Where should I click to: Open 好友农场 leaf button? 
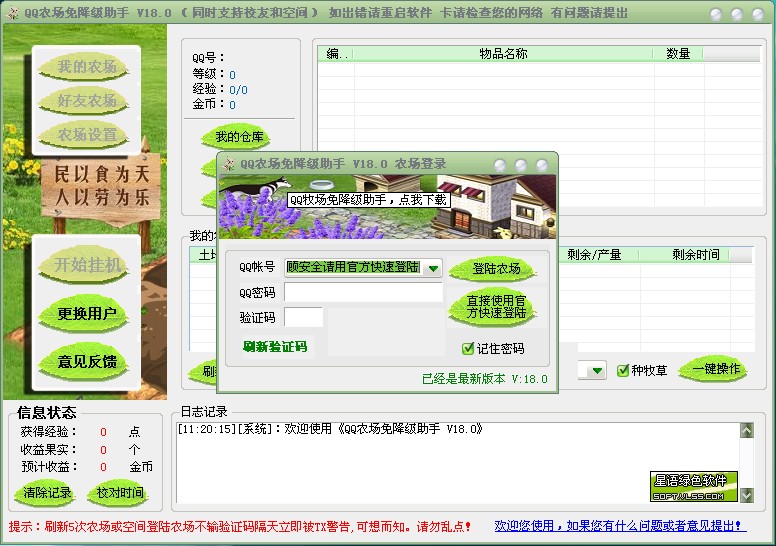point(86,101)
